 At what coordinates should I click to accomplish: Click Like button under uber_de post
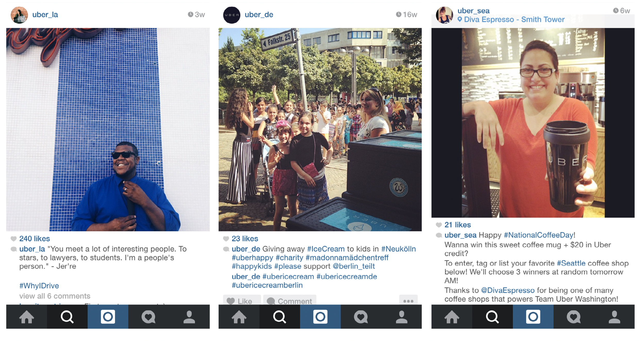(x=242, y=300)
